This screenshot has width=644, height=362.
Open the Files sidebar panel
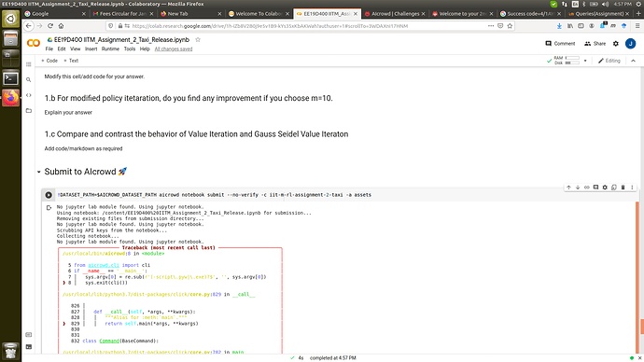pos(28,110)
